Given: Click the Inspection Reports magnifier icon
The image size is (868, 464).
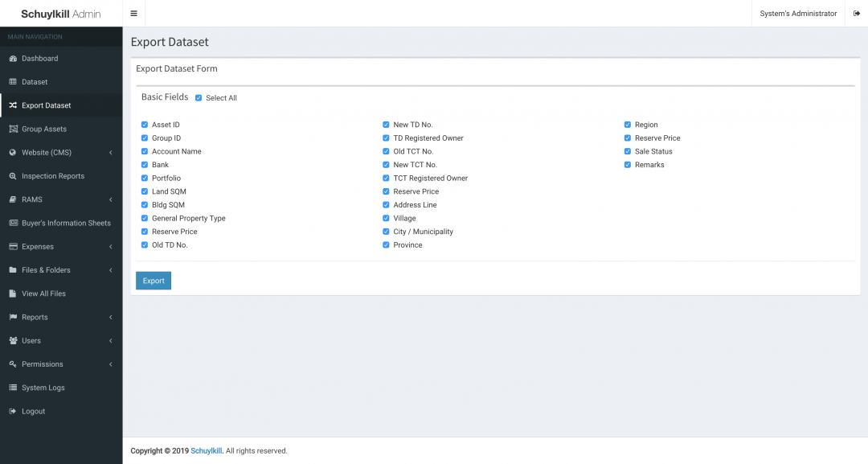Looking at the screenshot, I should [13, 176].
